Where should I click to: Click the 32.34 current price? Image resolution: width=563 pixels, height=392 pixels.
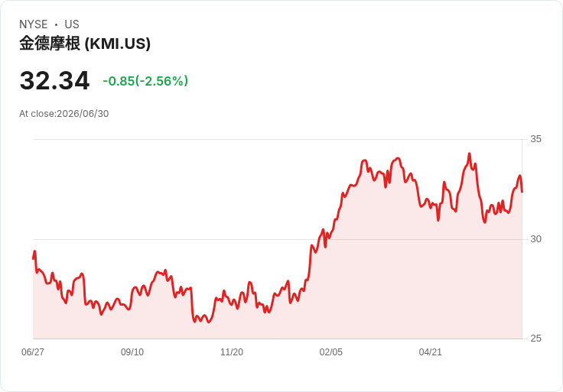[54, 81]
